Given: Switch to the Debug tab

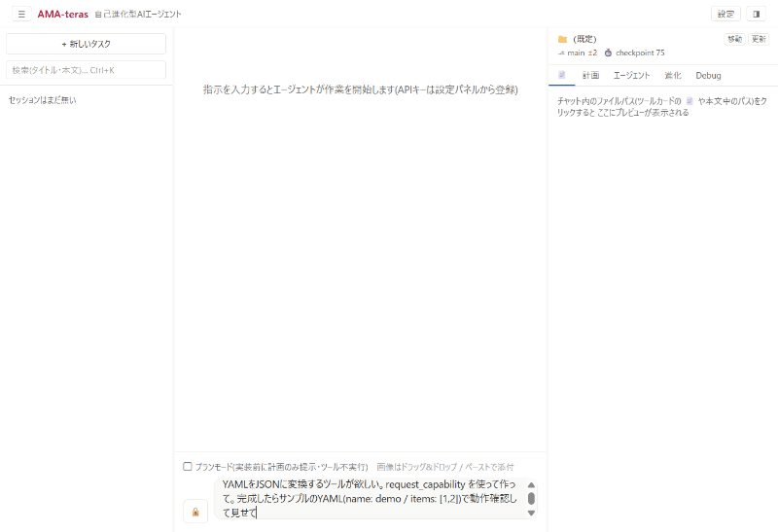Looking at the screenshot, I should (708, 76).
